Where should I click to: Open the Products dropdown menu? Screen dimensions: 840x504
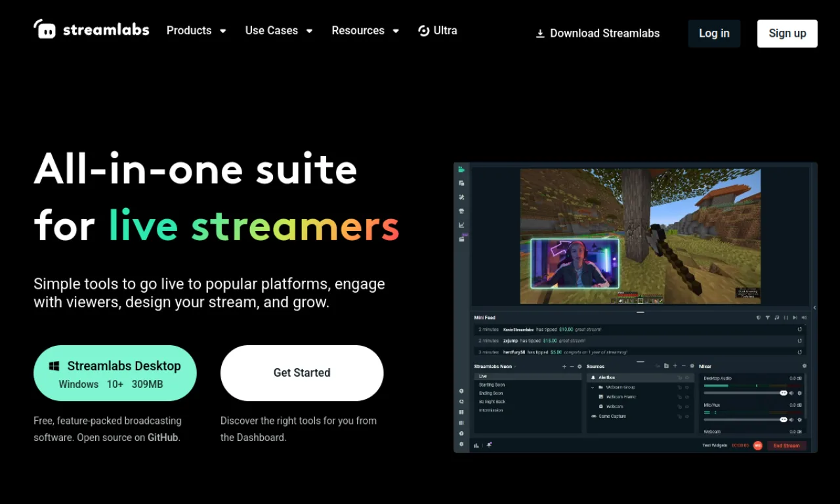tap(196, 30)
